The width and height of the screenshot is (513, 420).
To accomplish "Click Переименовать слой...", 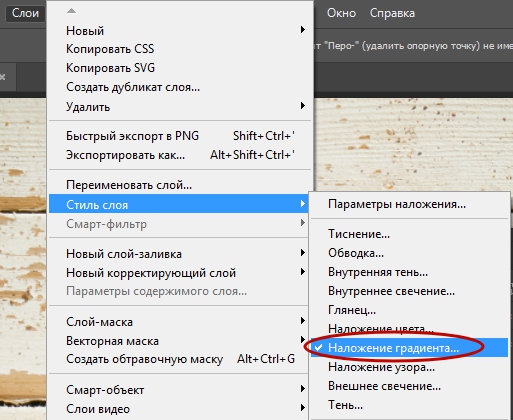I will pyautogui.click(x=180, y=185).
